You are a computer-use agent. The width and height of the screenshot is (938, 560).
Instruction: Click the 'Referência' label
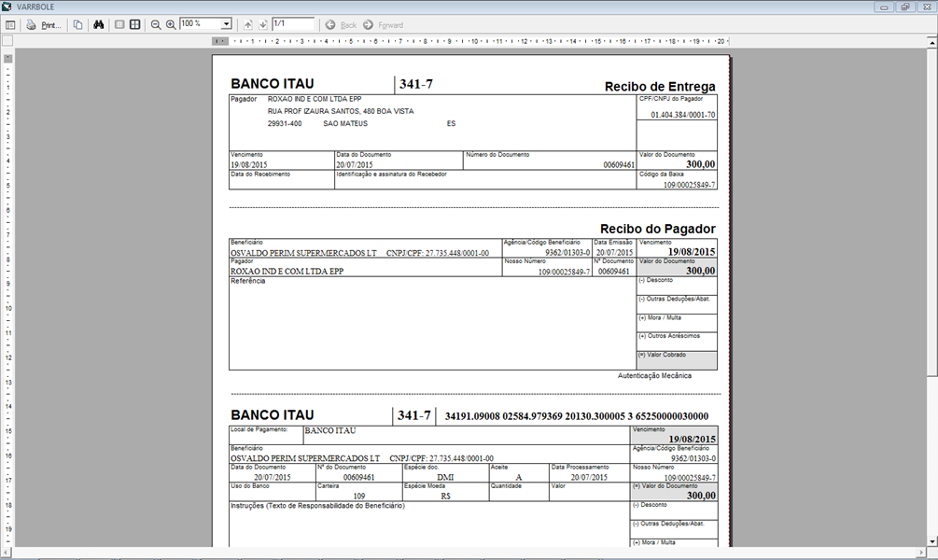click(247, 281)
